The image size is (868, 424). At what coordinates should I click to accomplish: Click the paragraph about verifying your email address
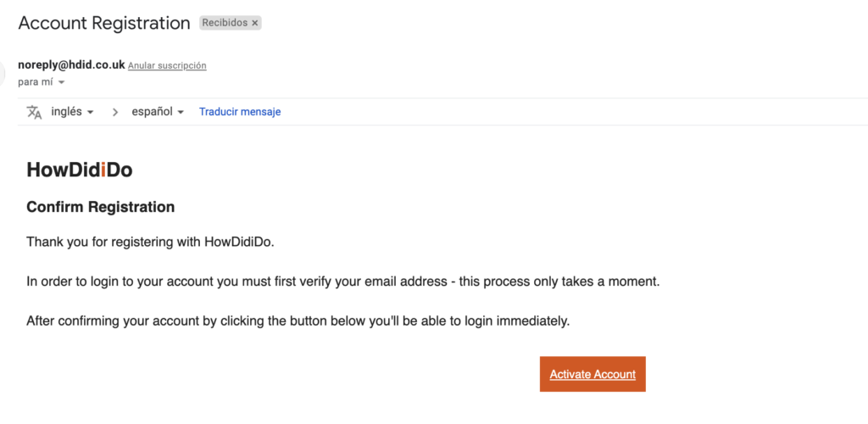point(343,282)
